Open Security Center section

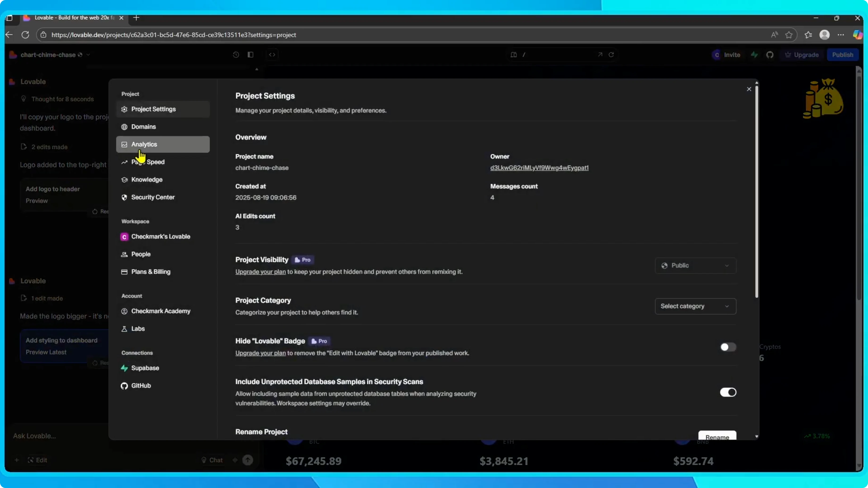163,197
